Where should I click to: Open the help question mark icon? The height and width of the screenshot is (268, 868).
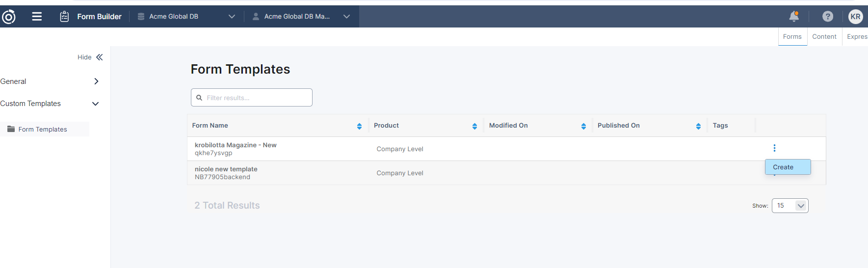[x=827, y=17]
